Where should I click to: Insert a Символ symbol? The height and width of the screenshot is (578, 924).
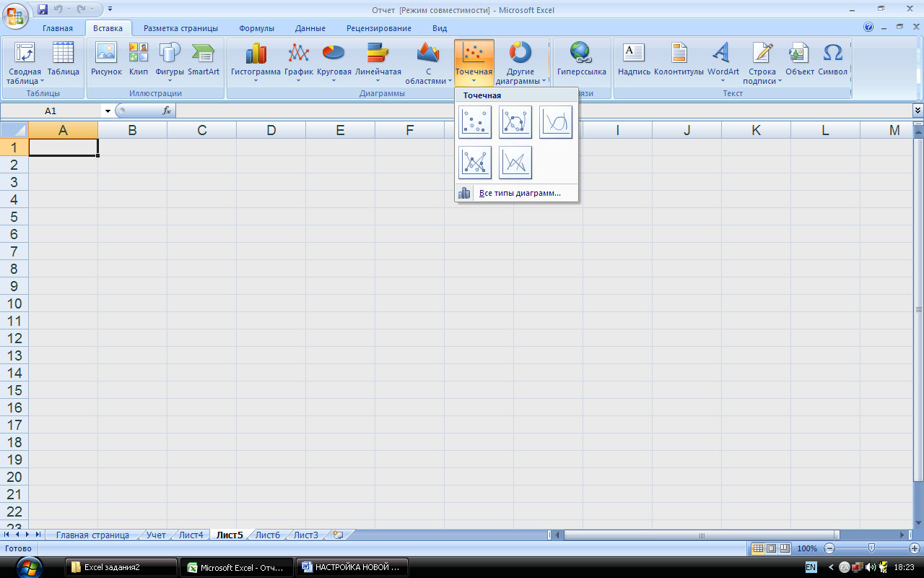point(832,59)
